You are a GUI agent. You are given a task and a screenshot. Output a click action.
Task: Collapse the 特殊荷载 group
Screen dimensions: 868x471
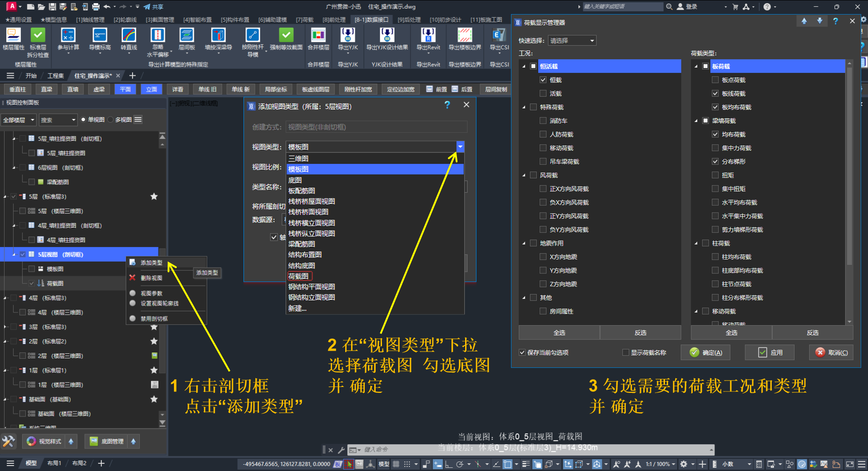point(524,107)
